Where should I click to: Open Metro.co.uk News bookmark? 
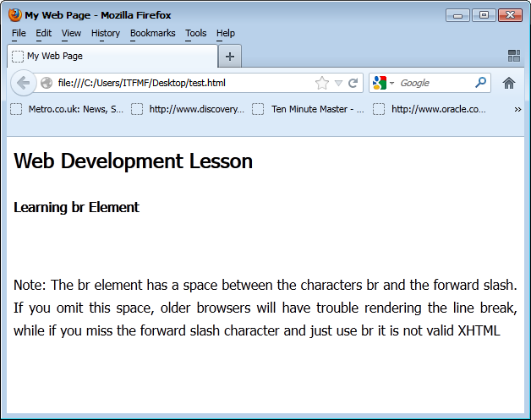pyautogui.click(x=67, y=109)
